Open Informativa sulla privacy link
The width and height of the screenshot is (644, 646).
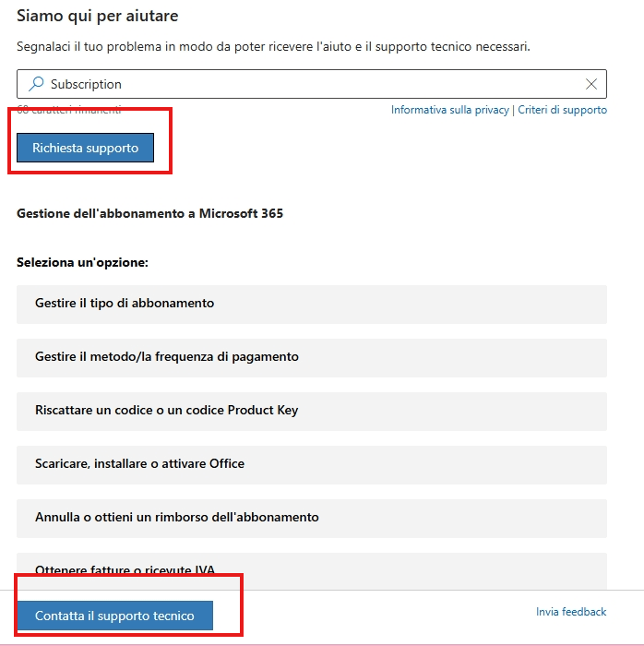pyautogui.click(x=450, y=110)
